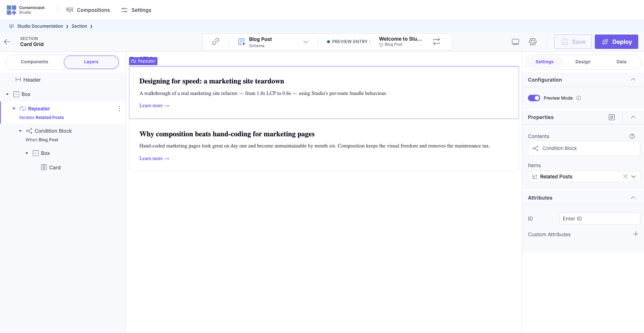Collapse the nested Box layer

click(x=27, y=153)
